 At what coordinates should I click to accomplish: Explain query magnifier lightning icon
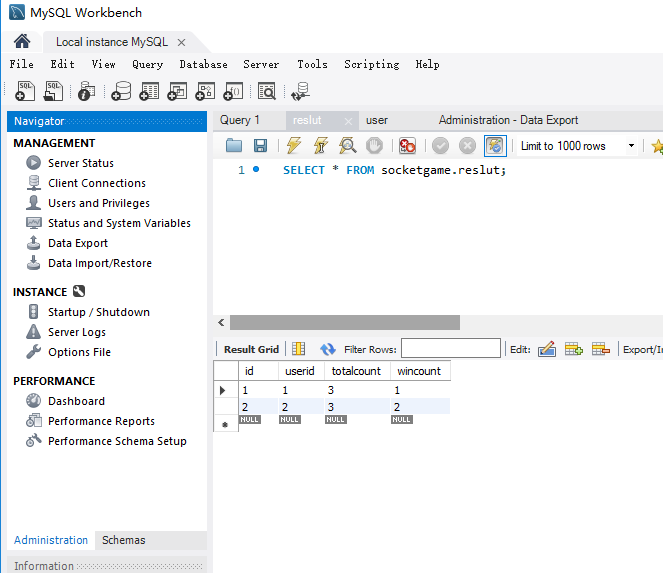click(348, 145)
